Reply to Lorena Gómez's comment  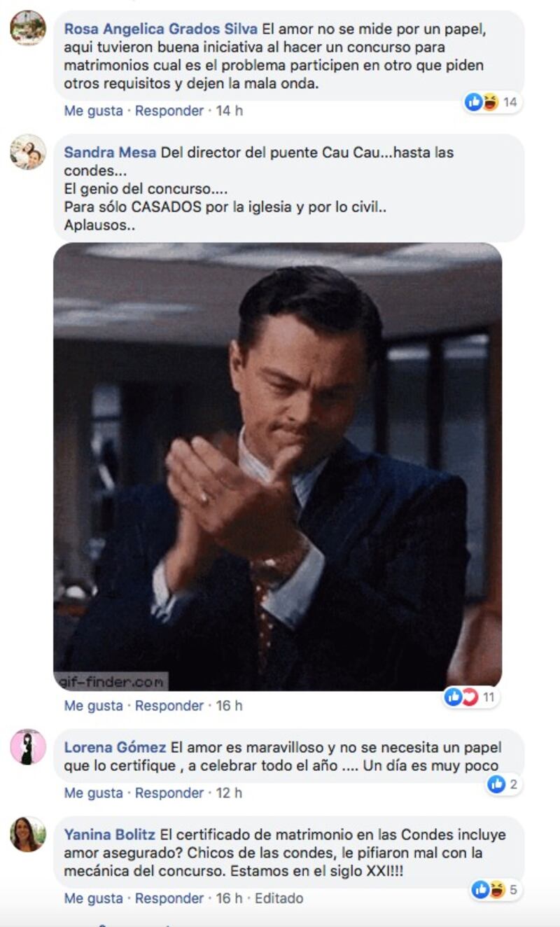(x=169, y=793)
